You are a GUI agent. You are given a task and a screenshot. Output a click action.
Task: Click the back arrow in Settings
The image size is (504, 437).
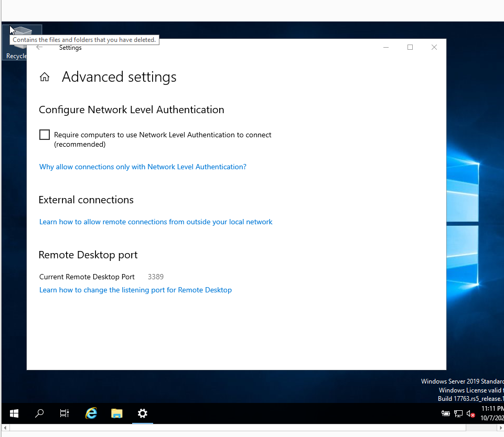click(39, 48)
